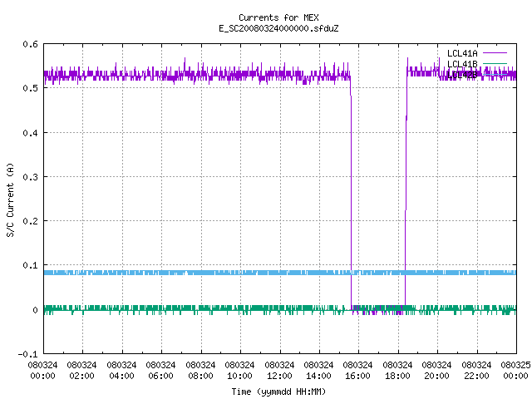Click the y-axis label 'S/C Current (A)'
Viewport: 532px width, 399px height.
point(10,199)
